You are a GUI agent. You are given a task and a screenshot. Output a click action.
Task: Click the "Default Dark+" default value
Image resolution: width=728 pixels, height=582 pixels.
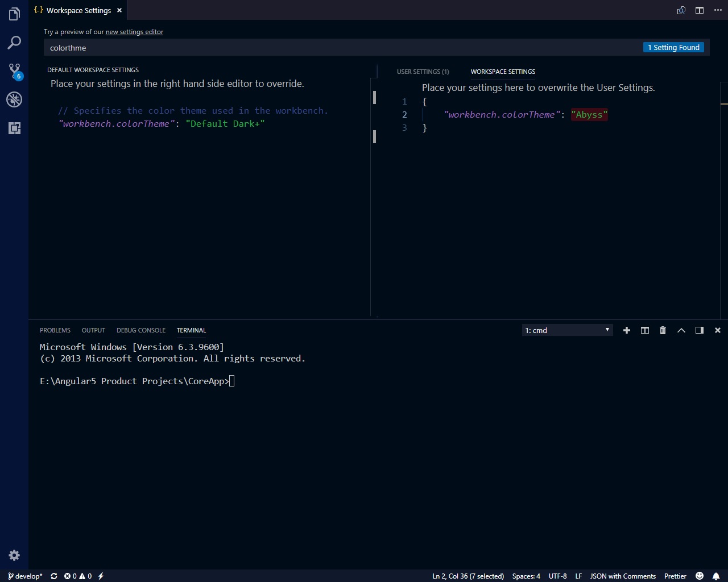[225, 123]
